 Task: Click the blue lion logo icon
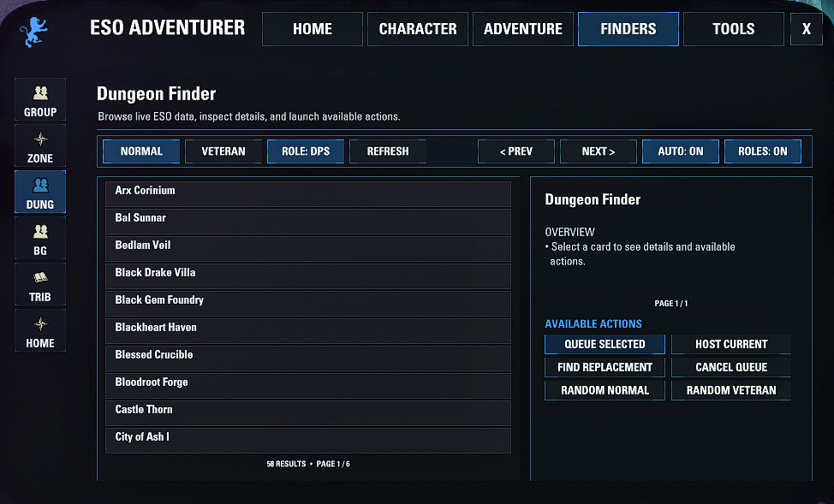coord(33,32)
